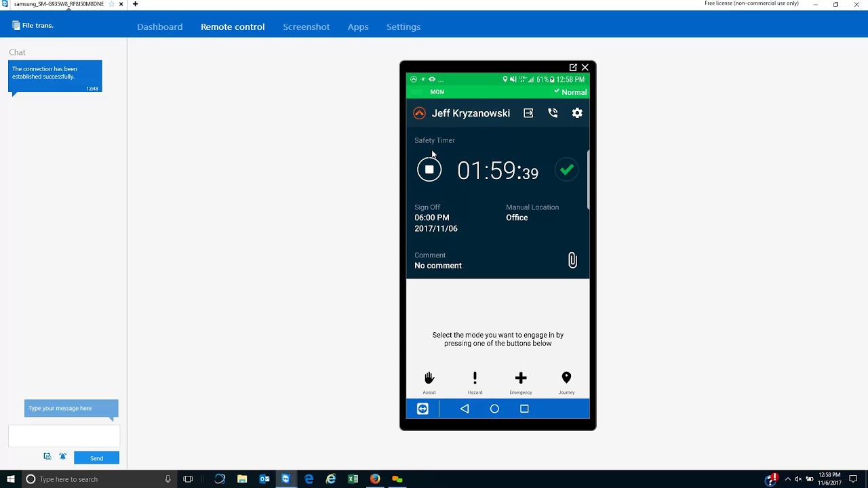Open the File trans. panel

point(33,26)
